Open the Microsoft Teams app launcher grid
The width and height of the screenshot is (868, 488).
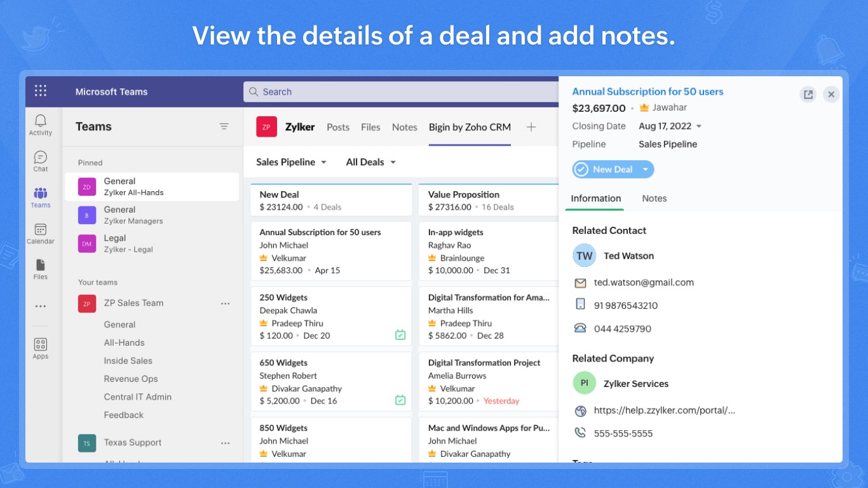click(41, 91)
